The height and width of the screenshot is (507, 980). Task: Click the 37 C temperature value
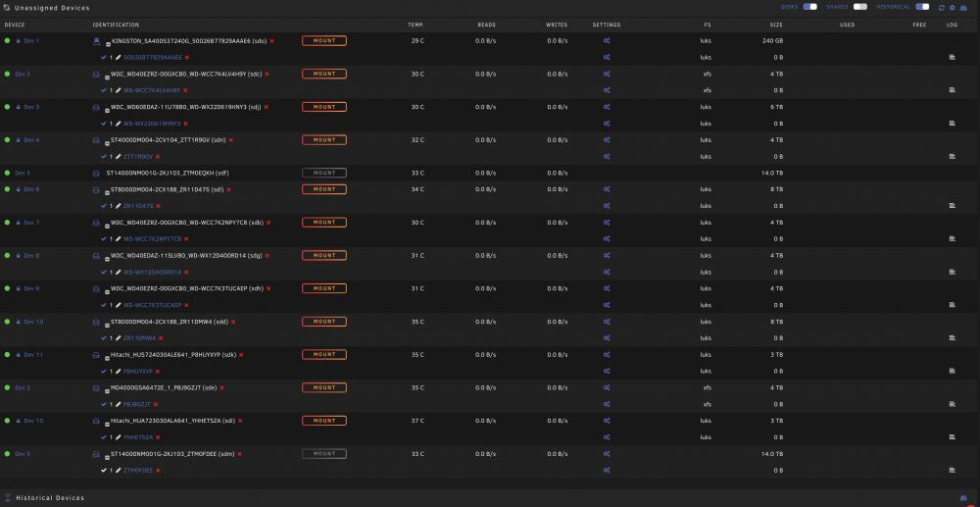pos(417,421)
